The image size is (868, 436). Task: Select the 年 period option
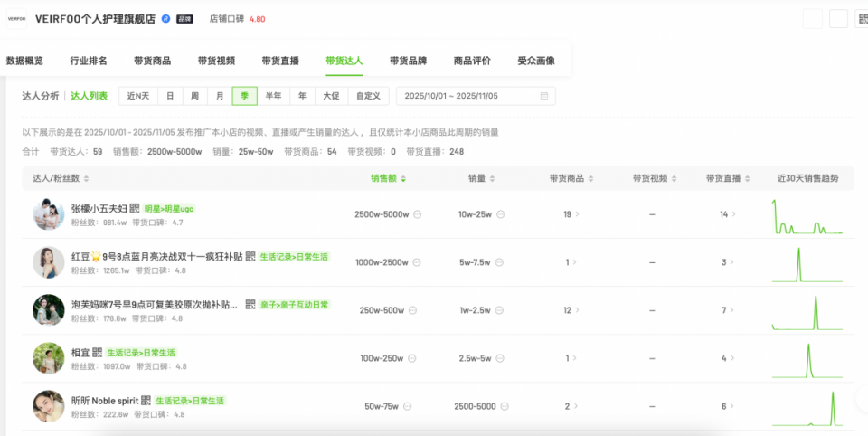coord(302,96)
